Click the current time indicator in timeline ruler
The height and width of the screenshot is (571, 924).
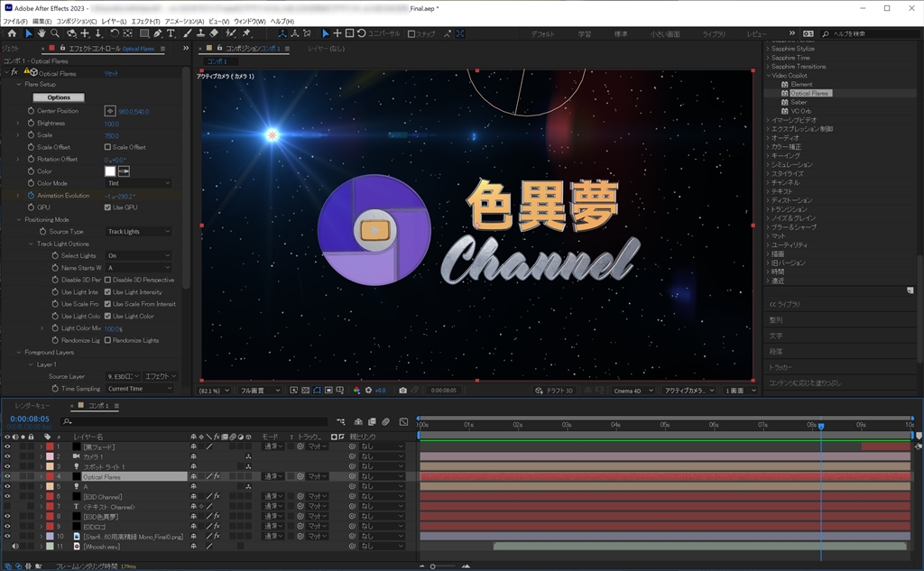click(821, 426)
